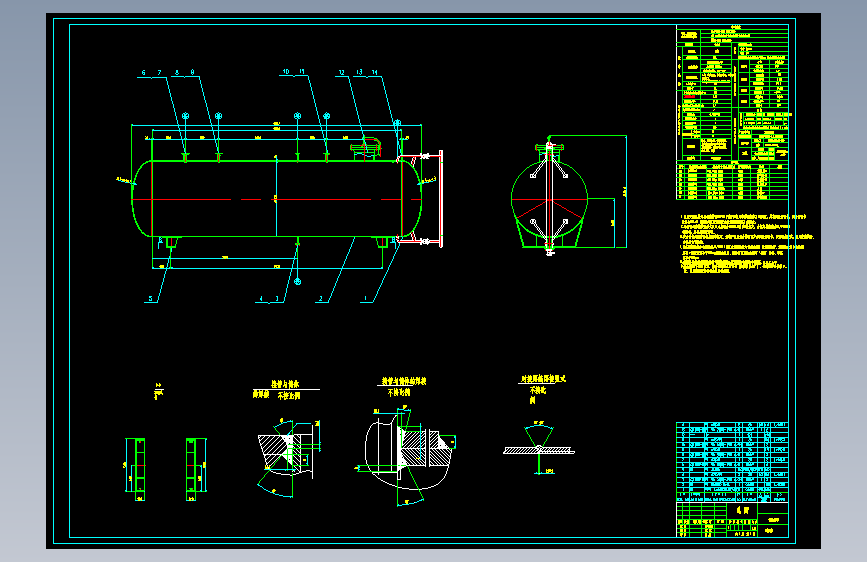Click part callout number 11
The image size is (867, 562).
(x=302, y=71)
